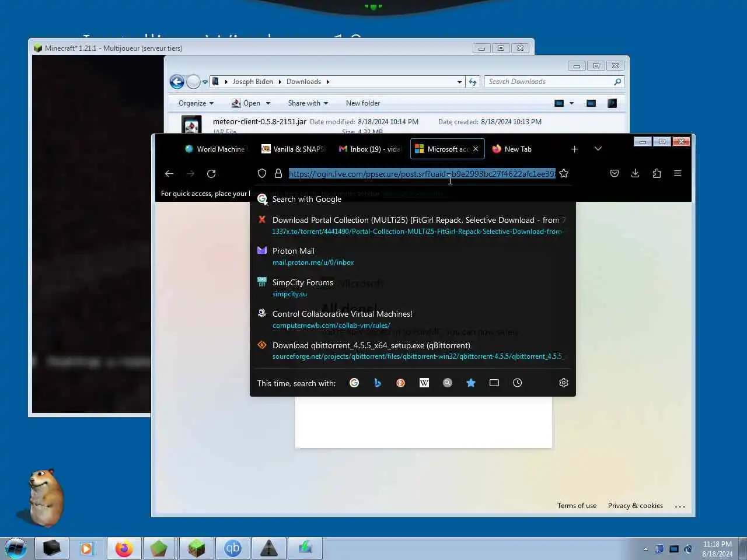Search this time with DuckDuckGo icon
Image resolution: width=747 pixels, height=560 pixels.
click(401, 383)
